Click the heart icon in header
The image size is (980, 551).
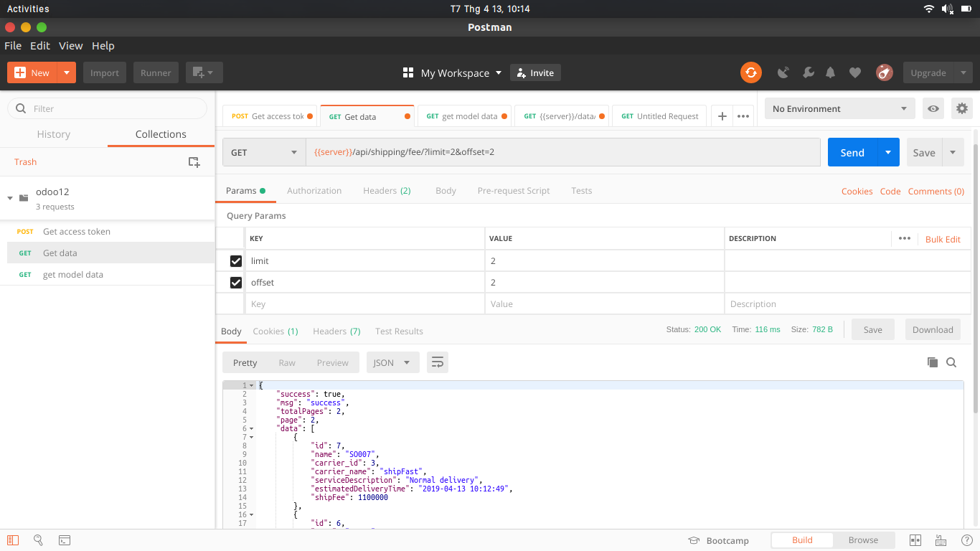point(854,72)
